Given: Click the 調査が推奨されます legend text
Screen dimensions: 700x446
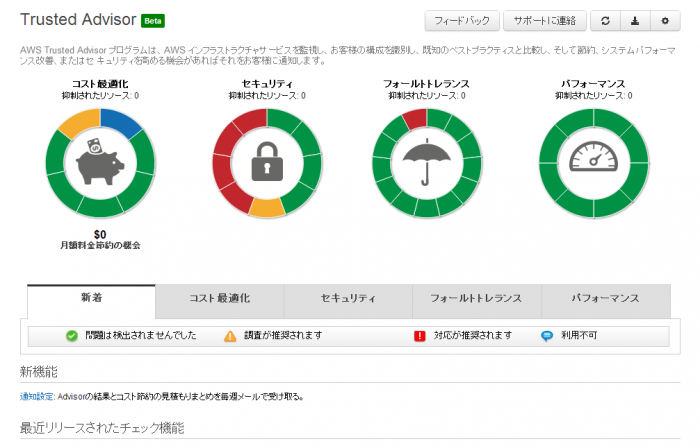Looking at the screenshot, I should click(x=283, y=335).
